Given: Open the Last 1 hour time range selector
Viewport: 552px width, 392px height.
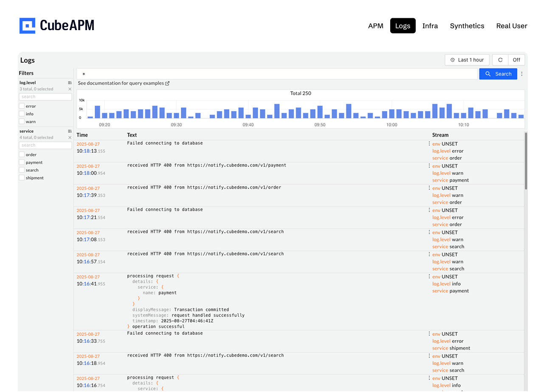Looking at the screenshot, I should (x=467, y=59).
